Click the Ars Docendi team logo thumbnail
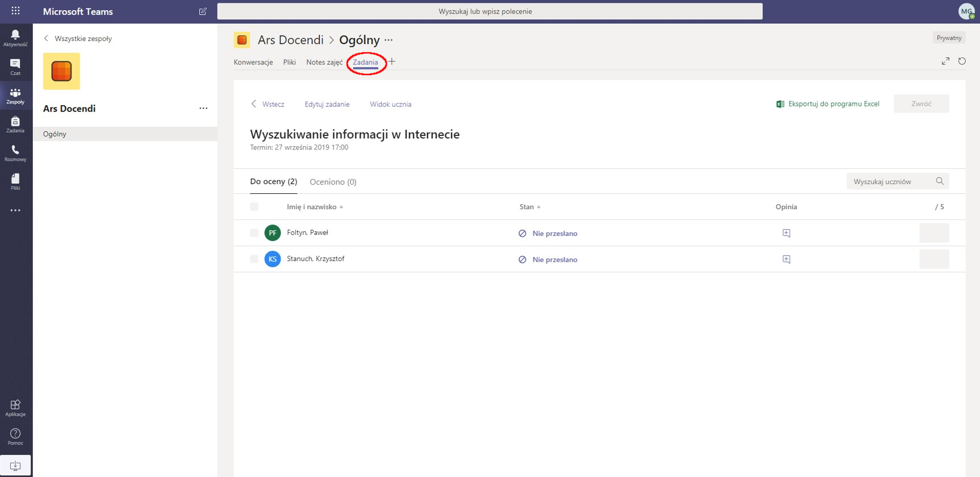980x477 pixels. 61,71
